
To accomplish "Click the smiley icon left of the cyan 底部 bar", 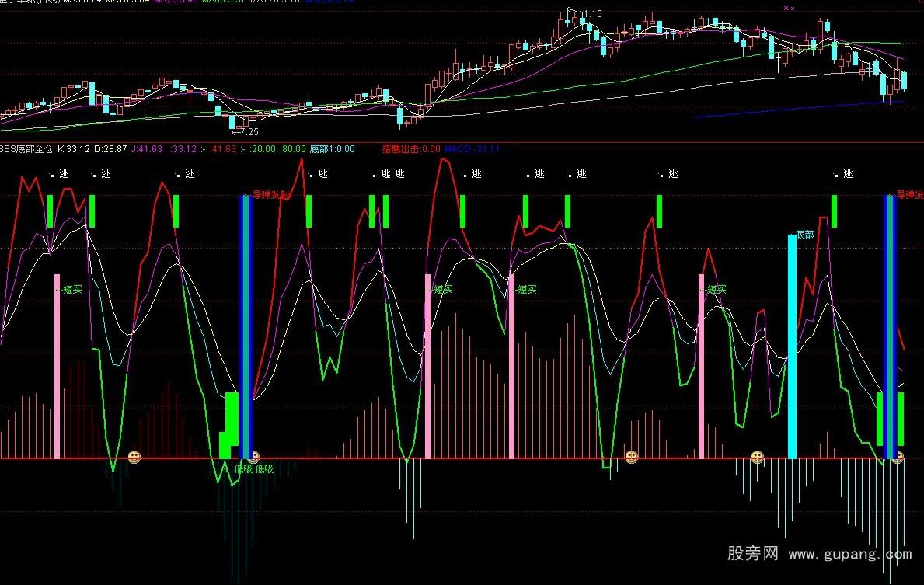I will tap(758, 457).
